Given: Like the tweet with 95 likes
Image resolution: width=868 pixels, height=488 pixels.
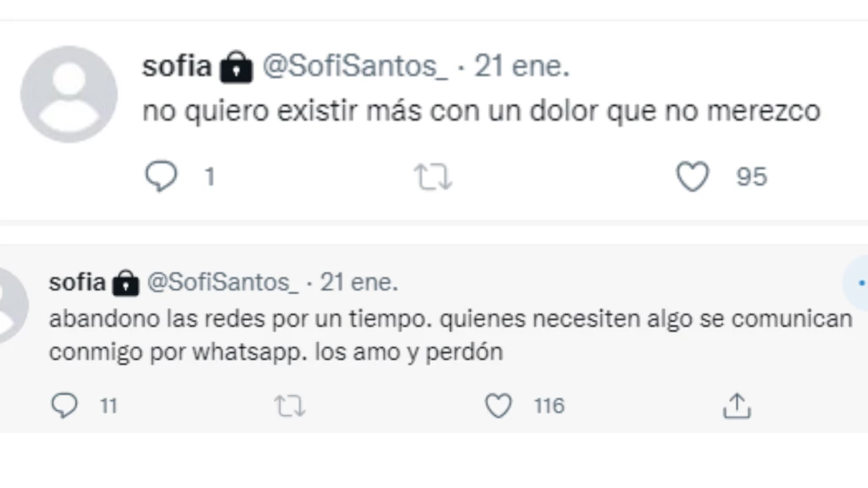Looking at the screenshot, I should pos(693,176).
